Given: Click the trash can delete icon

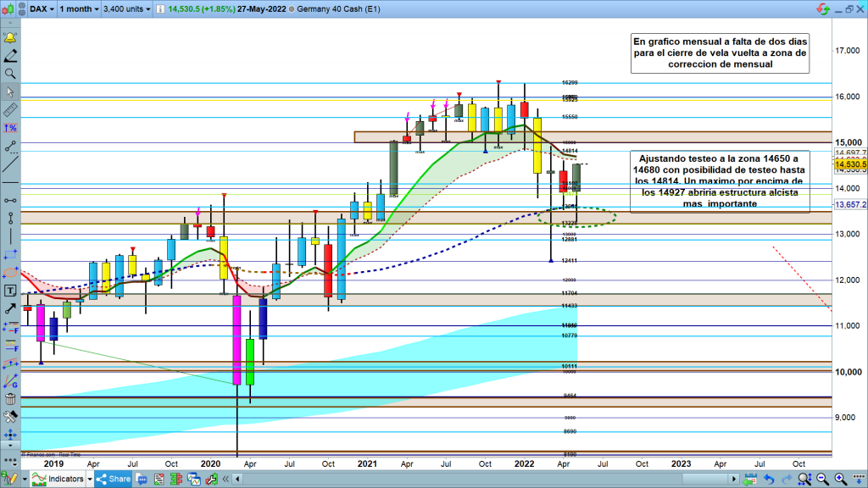Looking at the screenshot, I should pyautogui.click(x=10, y=399).
